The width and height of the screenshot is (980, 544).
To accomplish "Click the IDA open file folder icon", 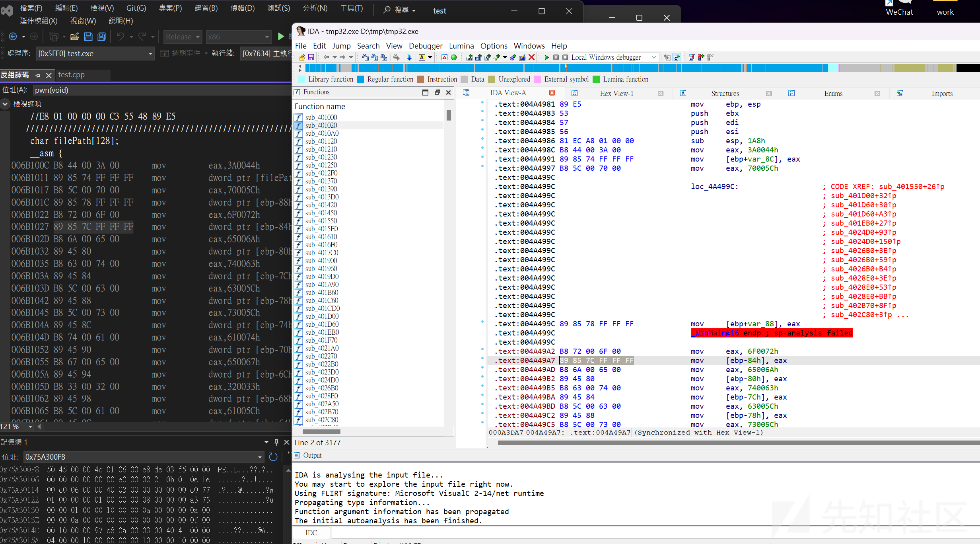I will pos(301,57).
